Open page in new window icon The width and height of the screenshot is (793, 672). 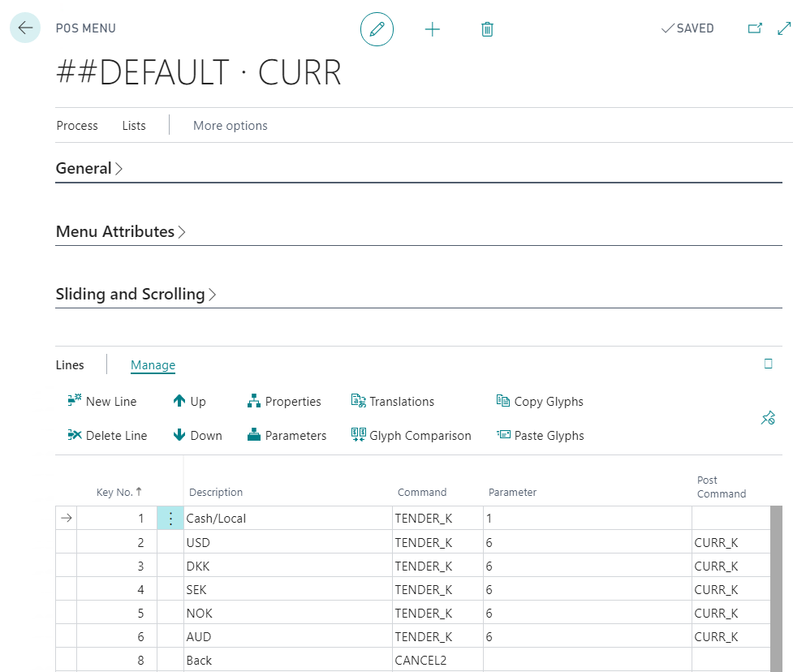[755, 28]
